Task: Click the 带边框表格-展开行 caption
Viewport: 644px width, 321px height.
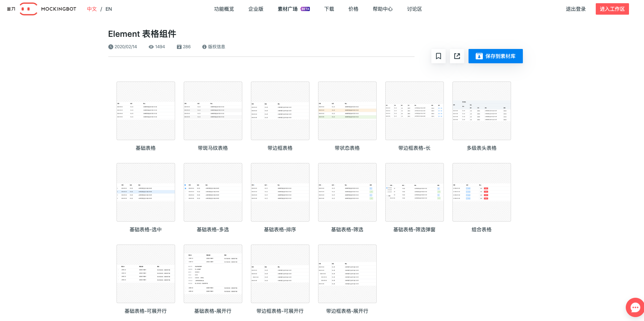Action: [x=347, y=311]
